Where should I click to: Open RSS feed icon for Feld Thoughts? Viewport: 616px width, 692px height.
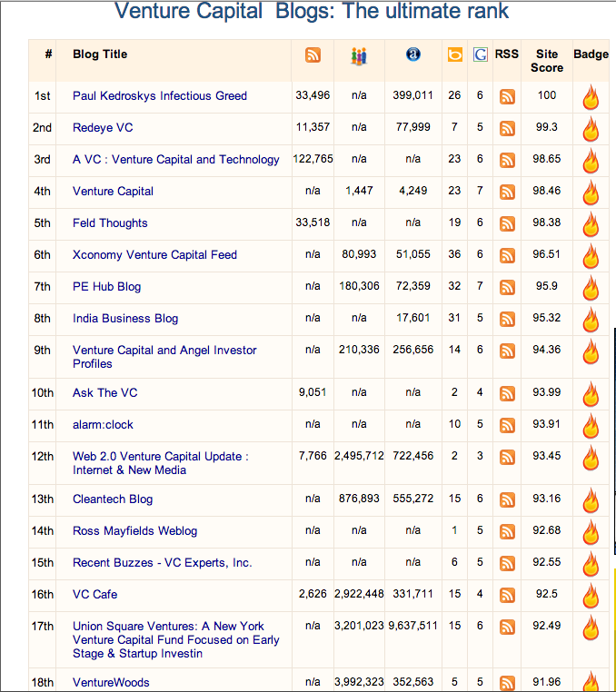pos(507,223)
